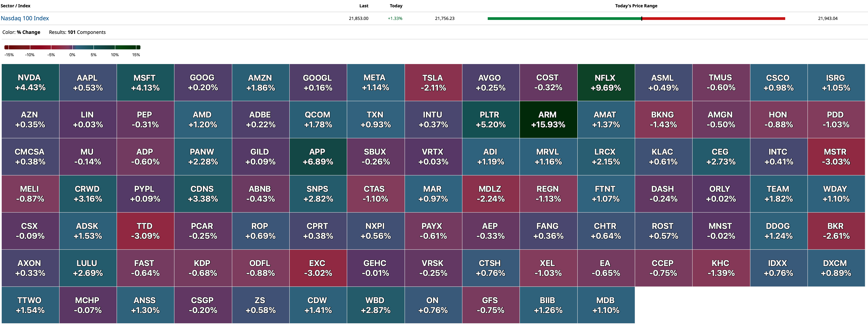This screenshot has width=868, height=327.
Task: Click the Today column header
Action: point(396,6)
